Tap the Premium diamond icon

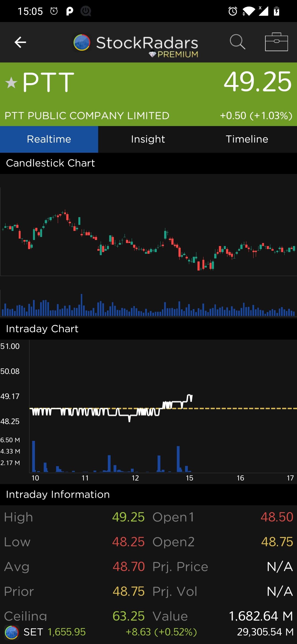click(x=152, y=54)
